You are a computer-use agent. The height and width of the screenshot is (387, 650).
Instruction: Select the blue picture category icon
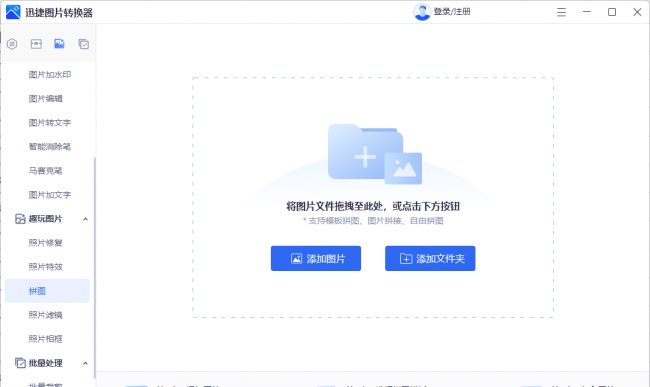pyautogui.click(x=59, y=44)
